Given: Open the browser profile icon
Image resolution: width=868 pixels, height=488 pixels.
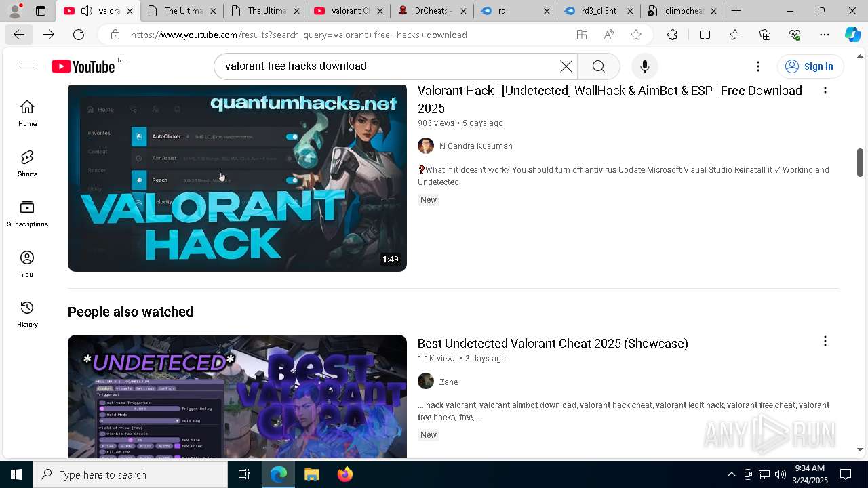Looking at the screenshot, I should click(x=14, y=11).
